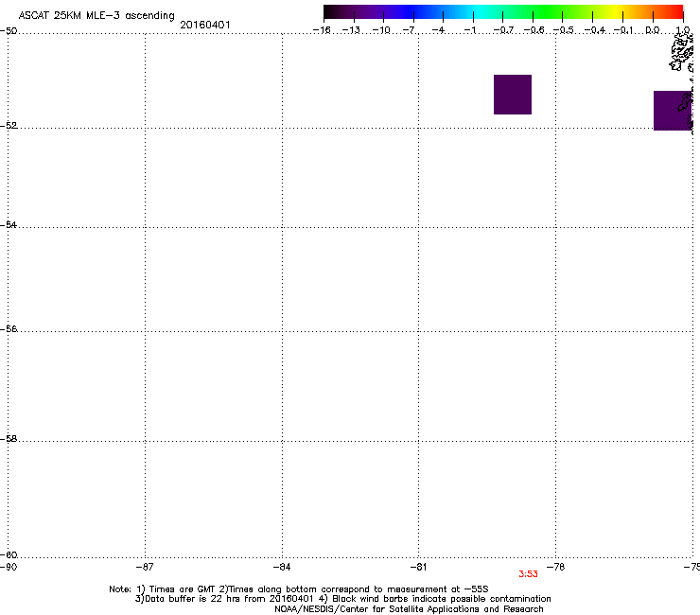The image size is (700, 615).
Task: Click the 20160401 date label
Action: [205, 25]
